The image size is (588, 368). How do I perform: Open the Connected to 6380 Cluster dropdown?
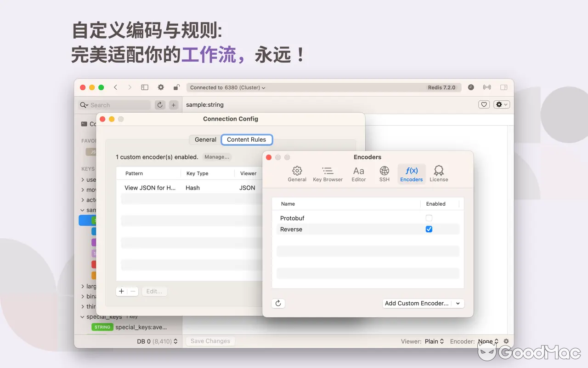[x=226, y=87]
